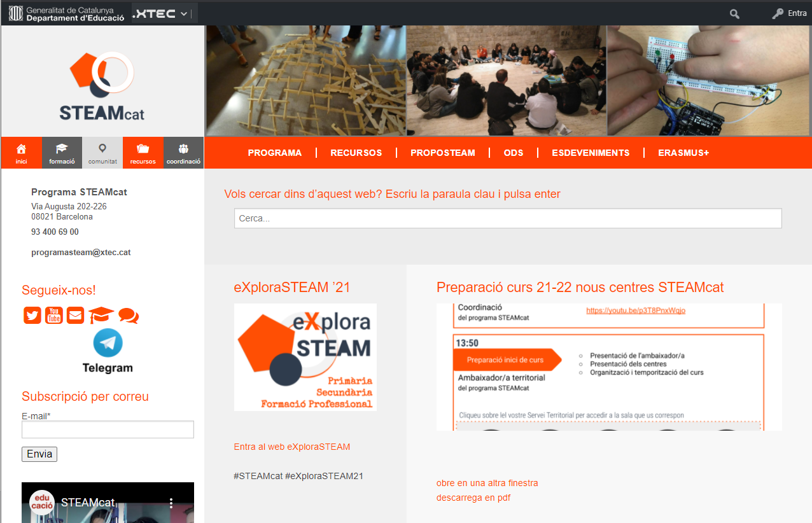Click the orange email envelope icon
This screenshot has width=812, height=523.
[75, 315]
